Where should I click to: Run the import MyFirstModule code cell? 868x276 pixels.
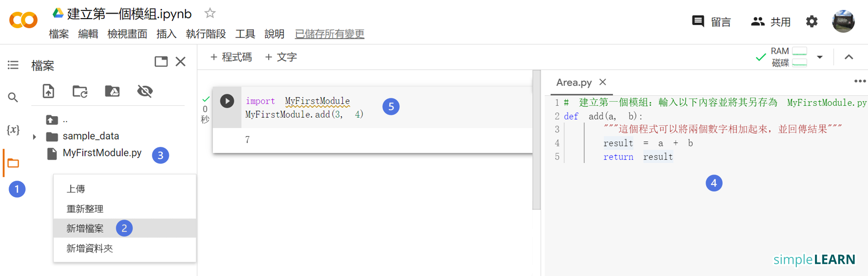[x=227, y=101]
